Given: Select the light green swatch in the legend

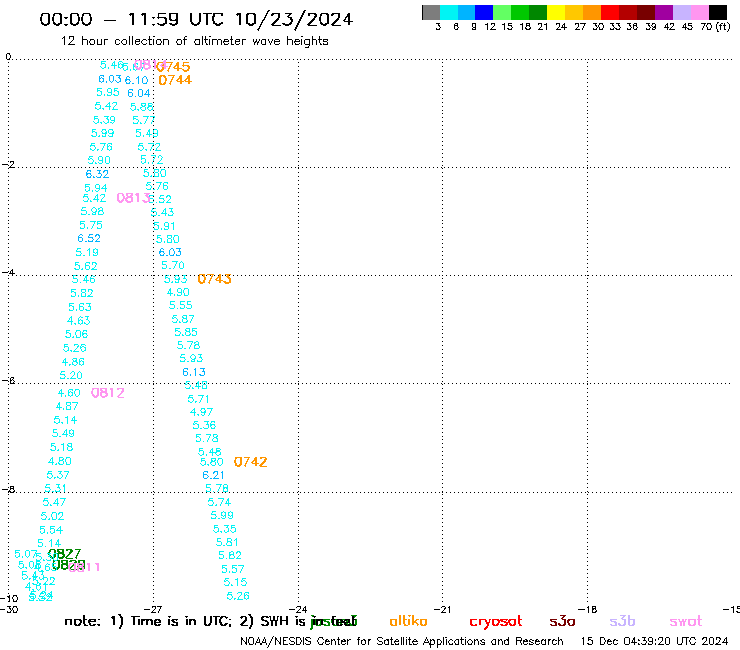Looking at the screenshot, I should [502, 12].
